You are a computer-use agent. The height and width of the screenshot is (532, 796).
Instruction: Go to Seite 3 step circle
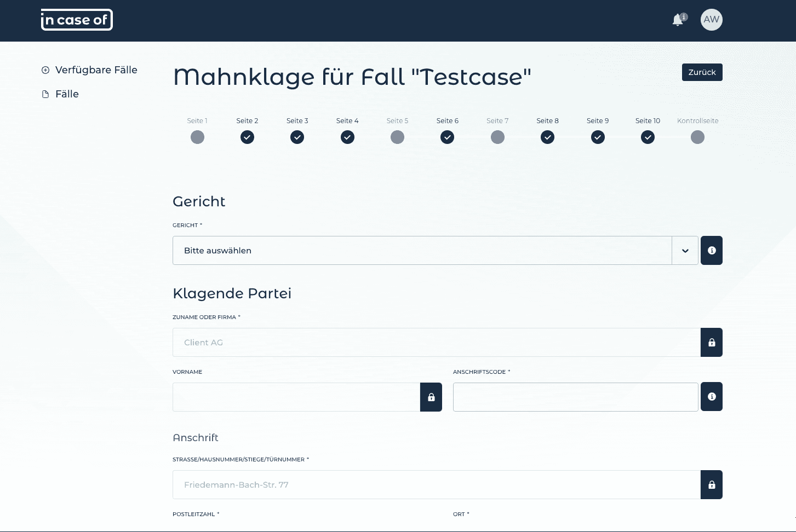[297, 137]
